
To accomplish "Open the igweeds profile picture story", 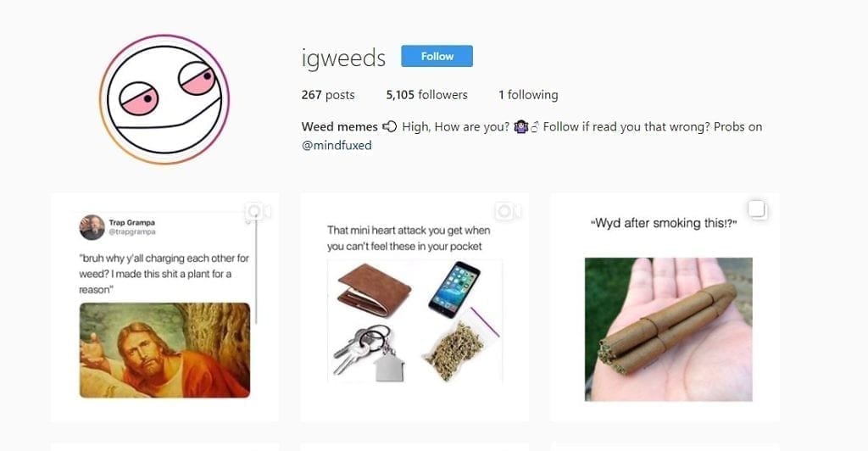I will pos(164,99).
